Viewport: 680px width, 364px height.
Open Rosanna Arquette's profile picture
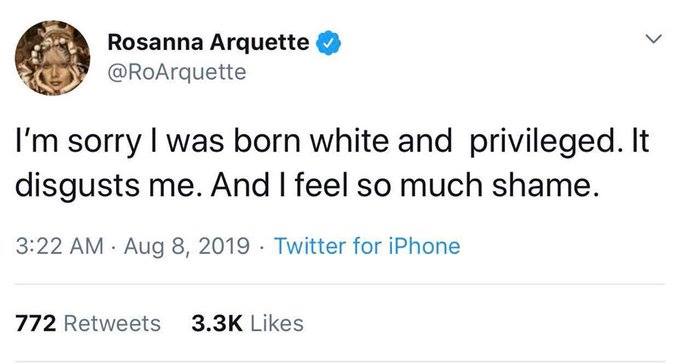[x=52, y=58]
